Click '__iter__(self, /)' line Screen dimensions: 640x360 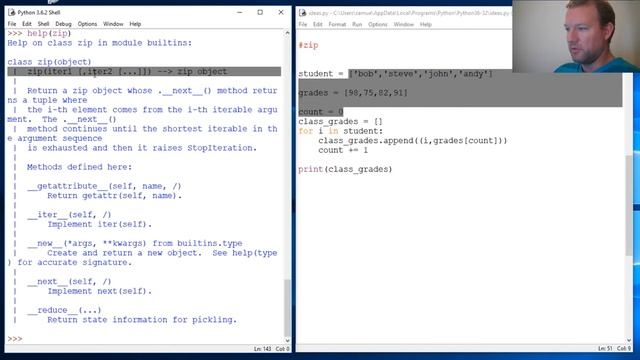tap(69, 215)
